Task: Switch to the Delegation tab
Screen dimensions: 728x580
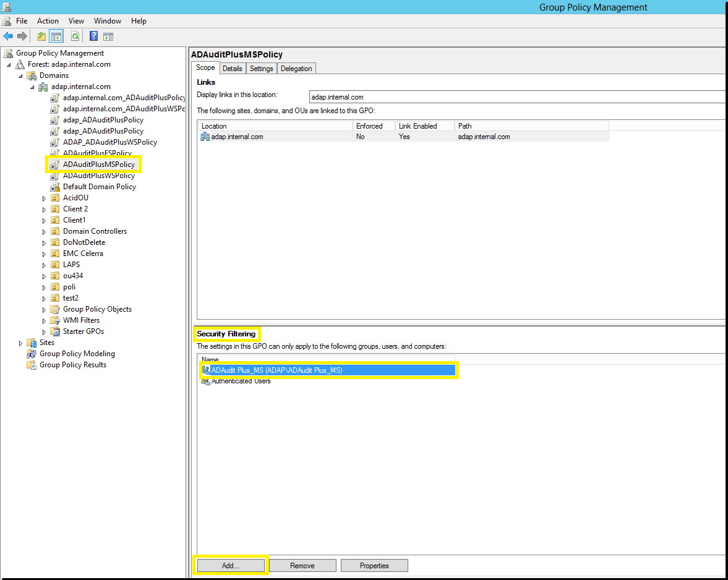Action: (x=296, y=69)
